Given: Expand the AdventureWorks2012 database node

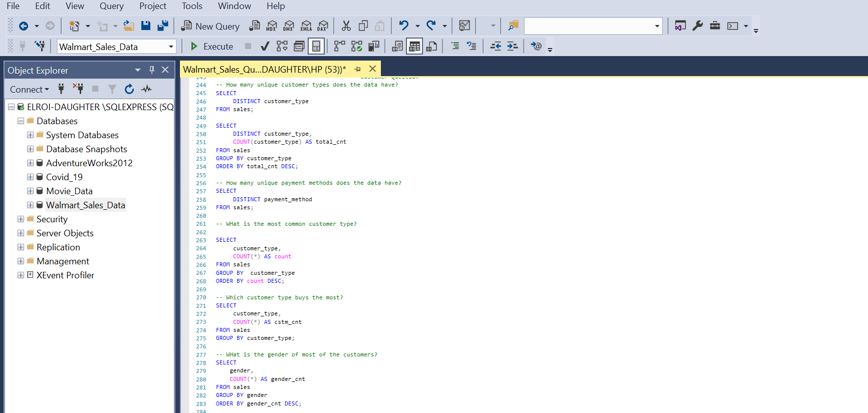Looking at the screenshot, I should [30, 163].
